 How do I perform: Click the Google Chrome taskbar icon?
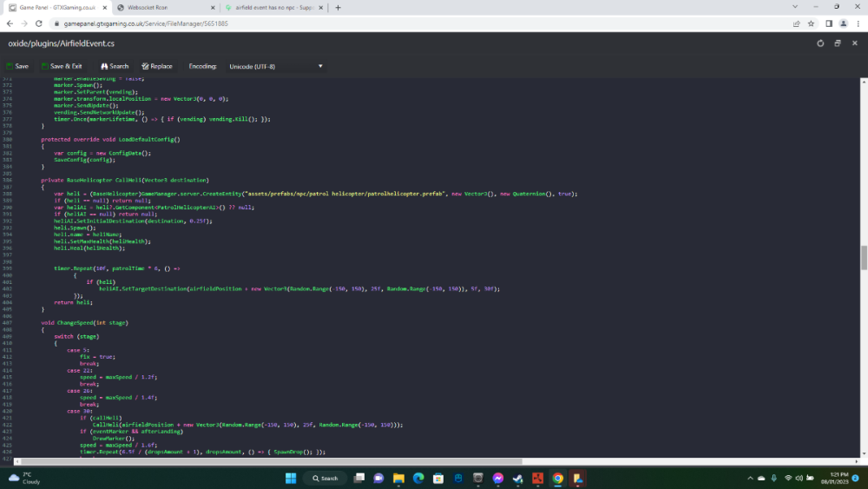pos(557,478)
